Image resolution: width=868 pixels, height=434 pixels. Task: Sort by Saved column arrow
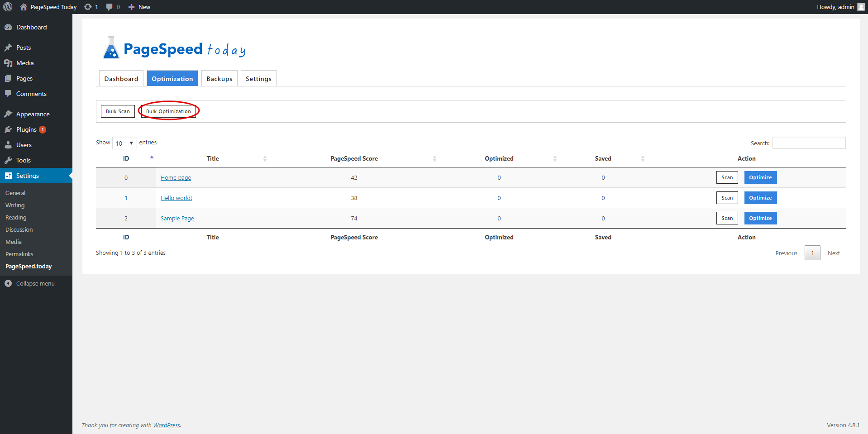tap(643, 158)
